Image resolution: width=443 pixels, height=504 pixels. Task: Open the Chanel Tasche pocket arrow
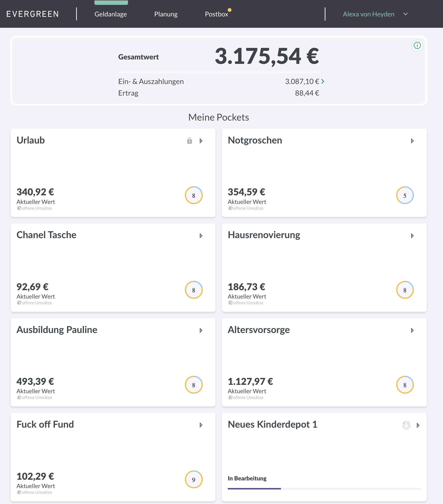coord(201,236)
